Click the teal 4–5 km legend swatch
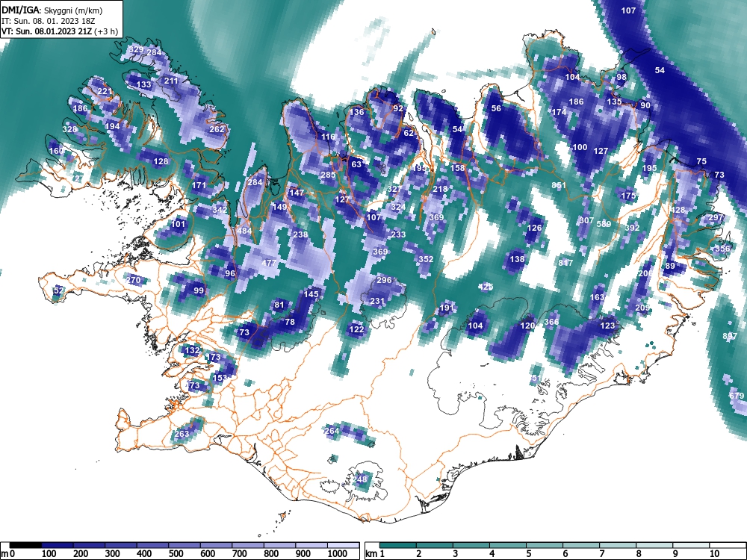 click(508, 545)
